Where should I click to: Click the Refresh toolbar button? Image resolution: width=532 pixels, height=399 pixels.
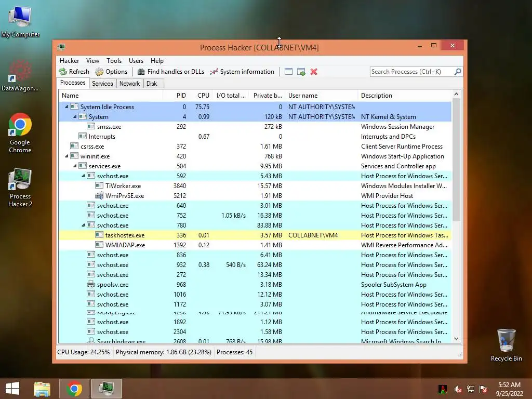pos(74,72)
